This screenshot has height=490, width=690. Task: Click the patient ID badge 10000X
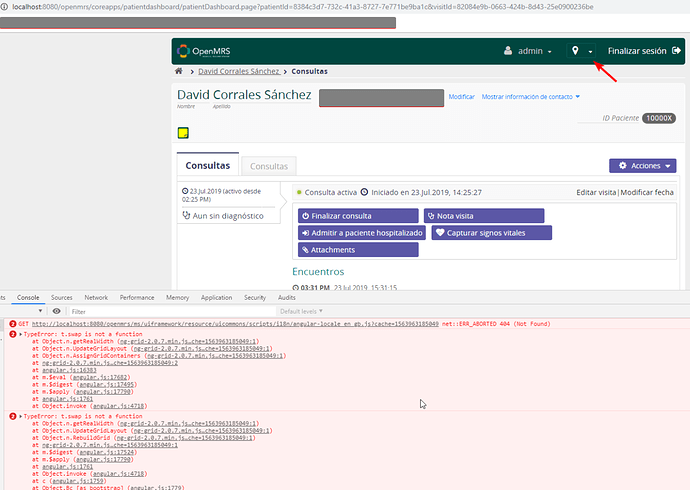(x=659, y=118)
